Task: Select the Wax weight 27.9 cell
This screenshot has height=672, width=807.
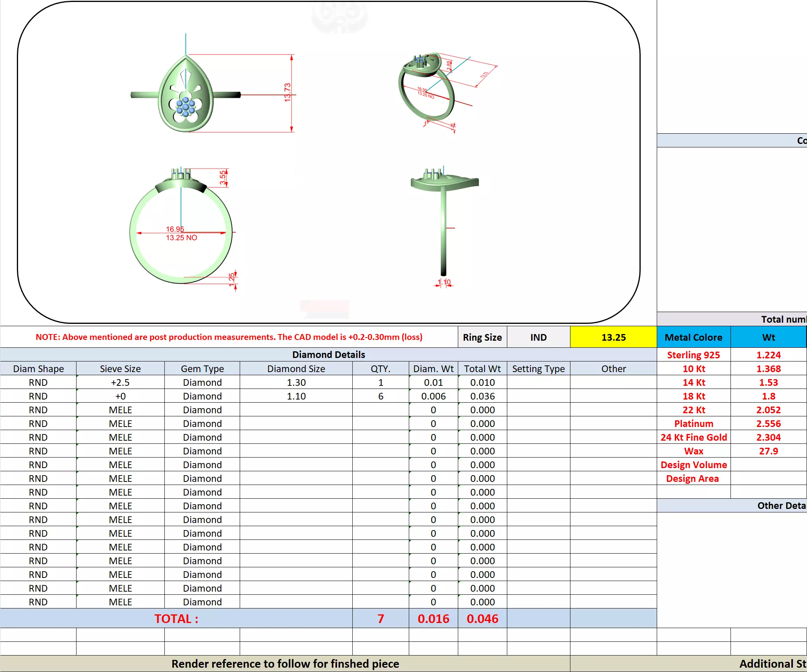Action: 768,451
